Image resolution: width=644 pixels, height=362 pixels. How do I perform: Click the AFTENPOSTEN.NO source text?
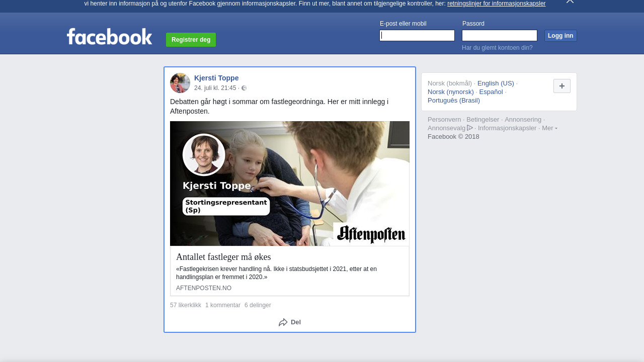(x=204, y=288)
